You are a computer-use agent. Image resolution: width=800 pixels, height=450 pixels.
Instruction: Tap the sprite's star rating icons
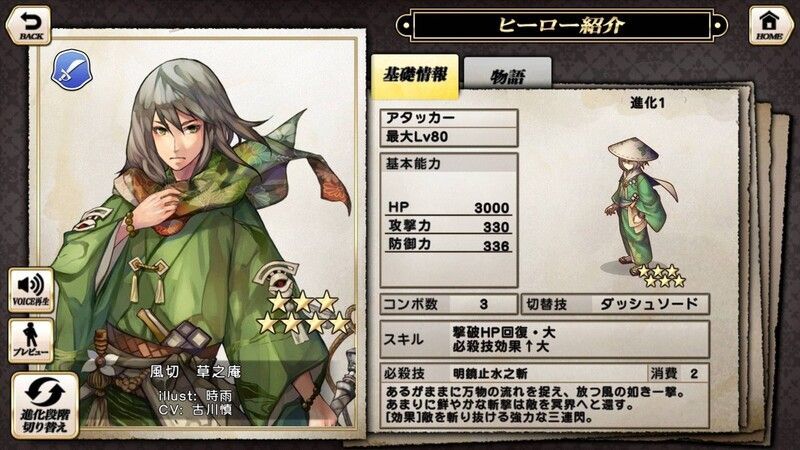[x=661, y=276]
